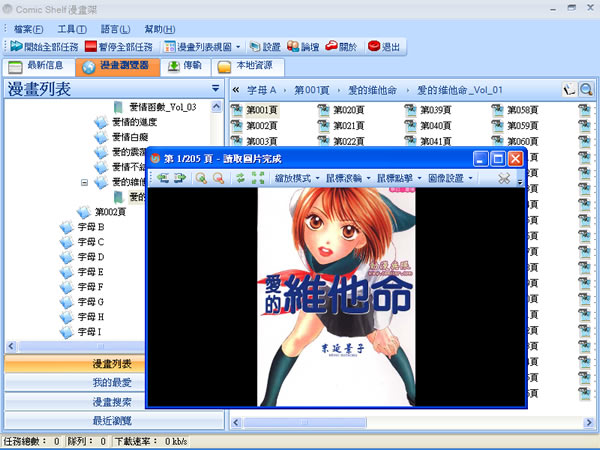Image resolution: width=600 pixels, height=450 pixels.
Task: Click the search magnifier icon beside breadcrumb
Action: tap(585, 89)
